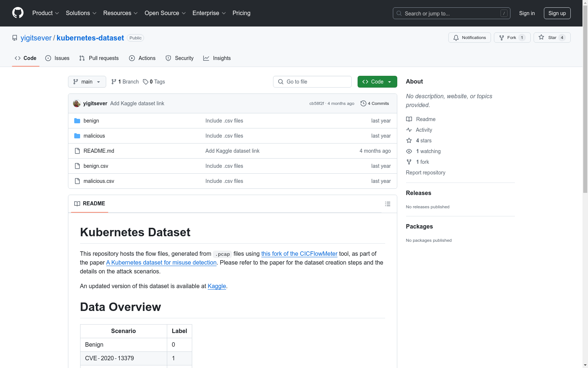The height and width of the screenshot is (368, 588).
Task: Click the 1 Branch link
Action: click(125, 82)
